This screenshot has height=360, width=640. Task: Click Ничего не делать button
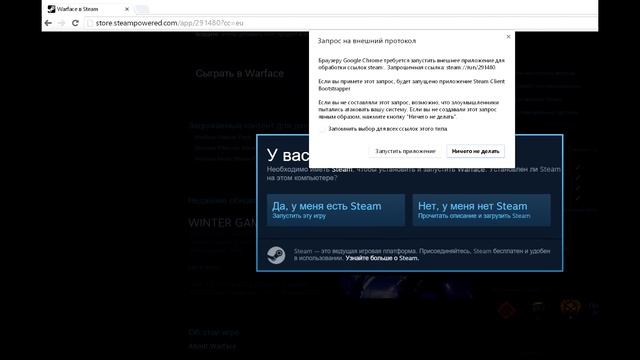click(476, 151)
